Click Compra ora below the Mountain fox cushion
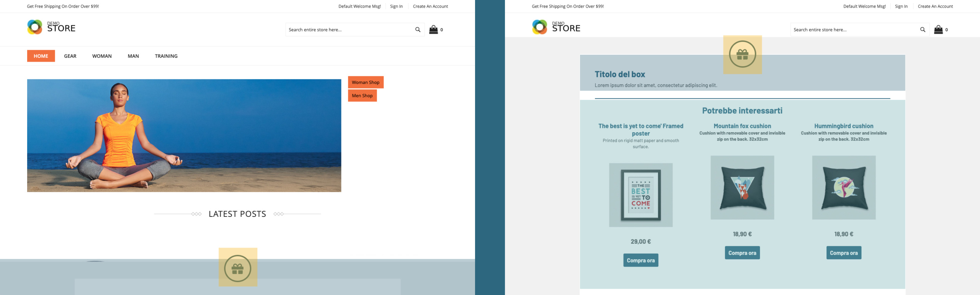Viewport: 980px width, 295px height. [742, 253]
